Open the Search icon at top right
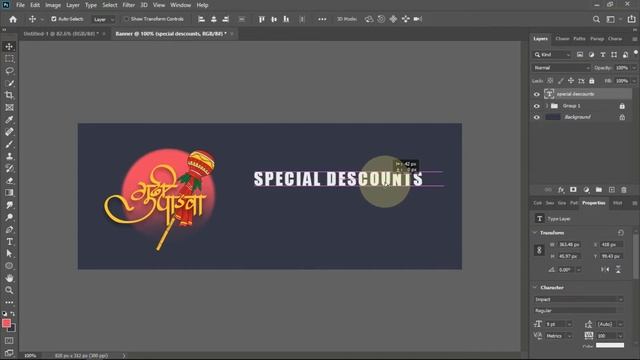Viewport: 640px width, 360px height. coord(596,19)
